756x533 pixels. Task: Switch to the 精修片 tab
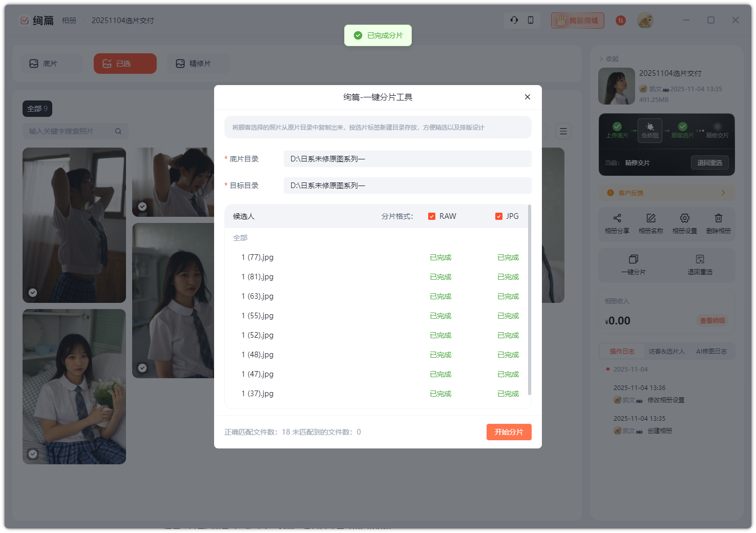(198, 64)
